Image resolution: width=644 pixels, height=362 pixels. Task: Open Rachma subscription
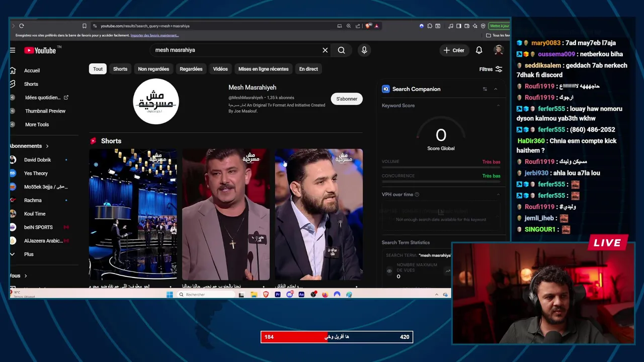(x=33, y=200)
